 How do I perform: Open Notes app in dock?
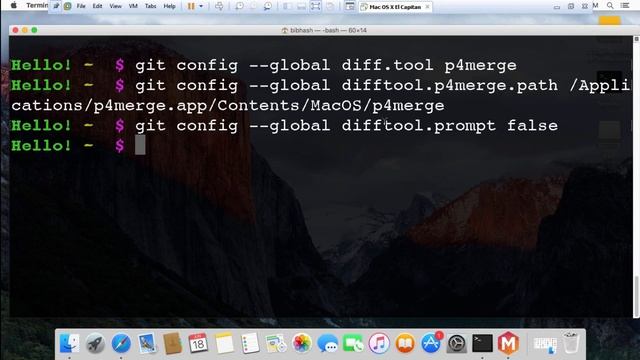(224, 343)
